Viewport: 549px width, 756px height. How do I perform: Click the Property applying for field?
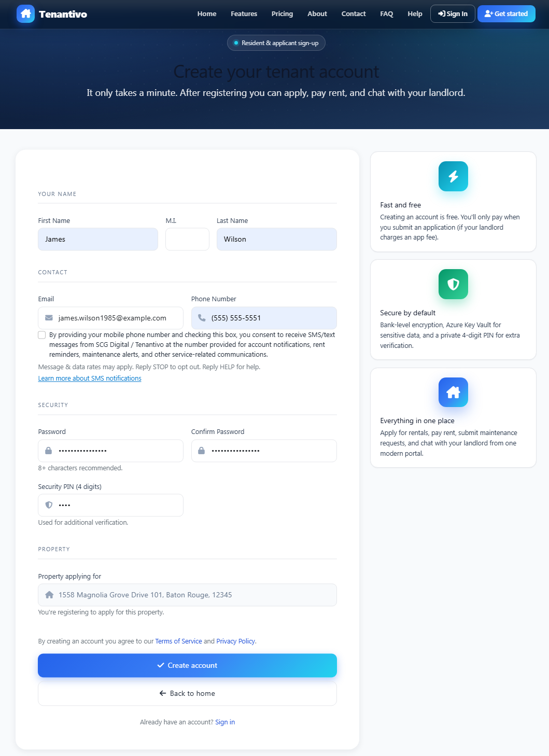click(x=187, y=595)
